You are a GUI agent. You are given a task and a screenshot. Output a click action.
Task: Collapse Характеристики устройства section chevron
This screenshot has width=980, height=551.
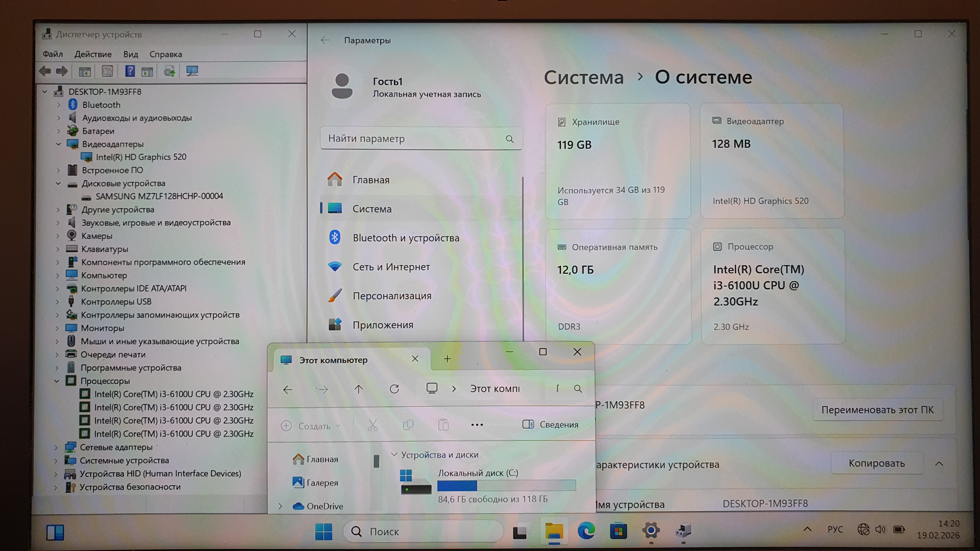click(939, 464)
